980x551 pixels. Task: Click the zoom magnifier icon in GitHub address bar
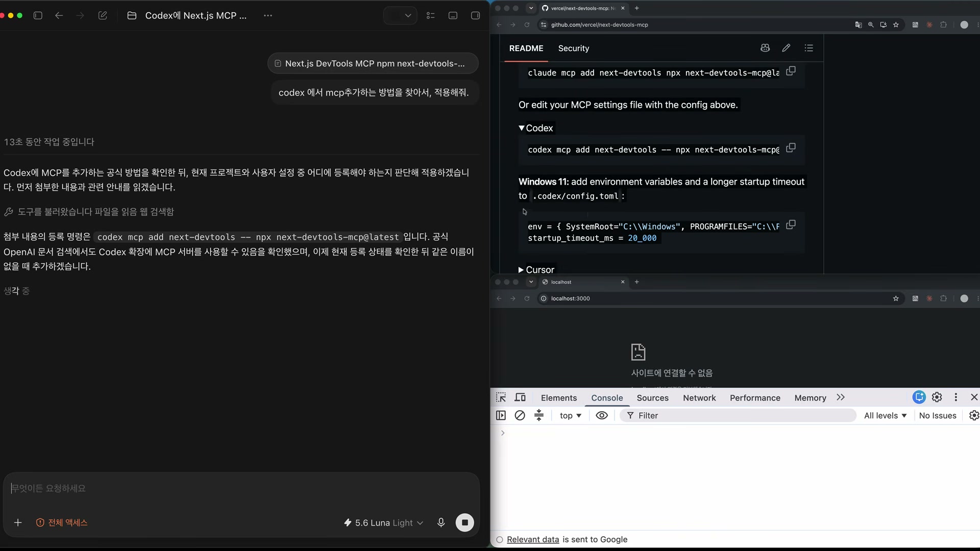point(871,24)
